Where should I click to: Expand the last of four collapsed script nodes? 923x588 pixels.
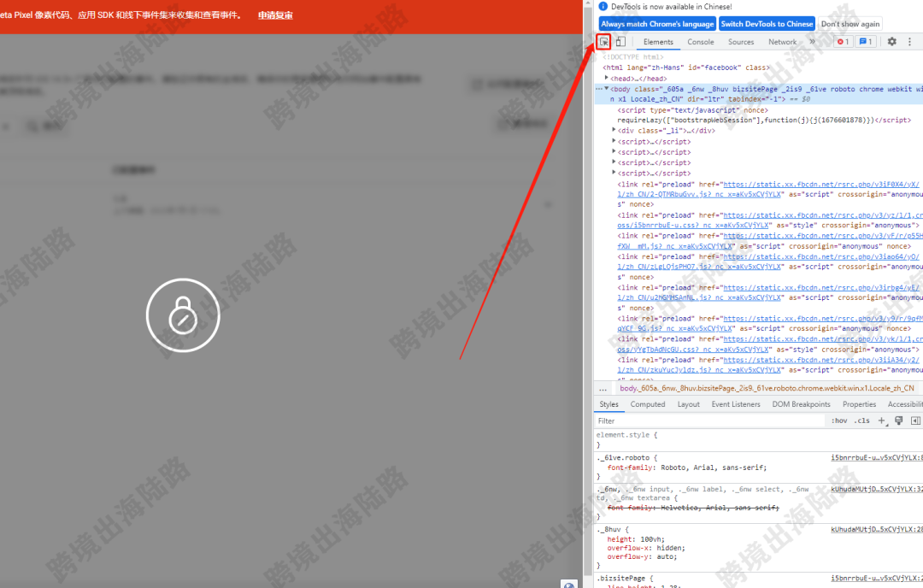click(x=614, y=173)
